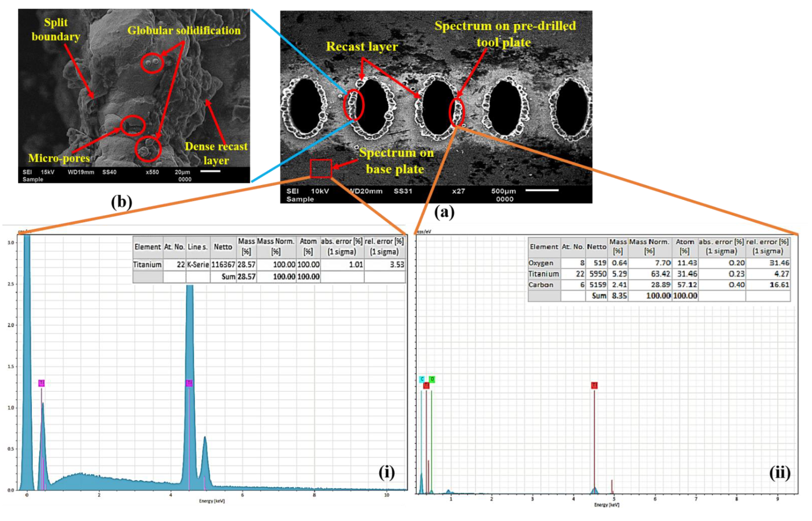The image size is (812, 521).
Task: Click the red square on the base plate
Action: pyautogui.click(x=321, y=169)
